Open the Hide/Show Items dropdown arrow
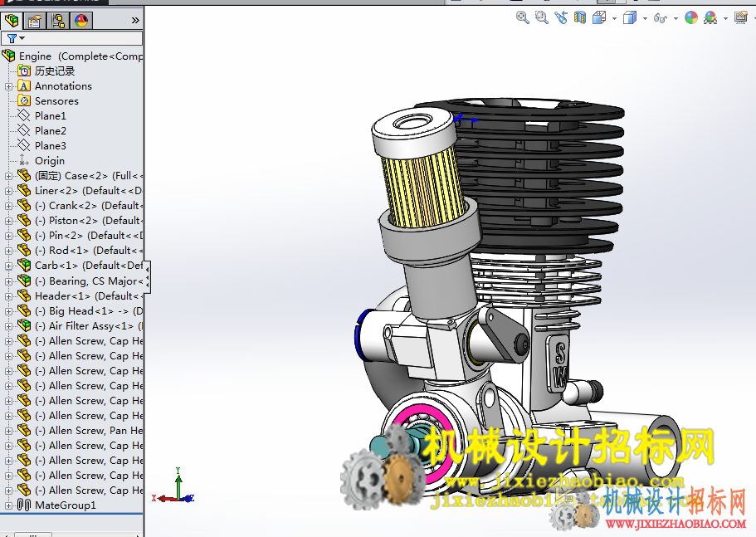 tap(676, 19)
